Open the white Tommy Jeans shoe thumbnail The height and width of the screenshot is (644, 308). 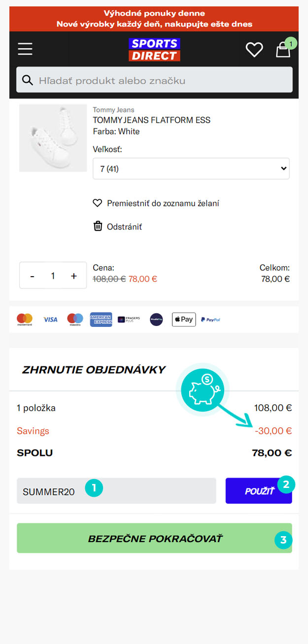tap(53, 138)
